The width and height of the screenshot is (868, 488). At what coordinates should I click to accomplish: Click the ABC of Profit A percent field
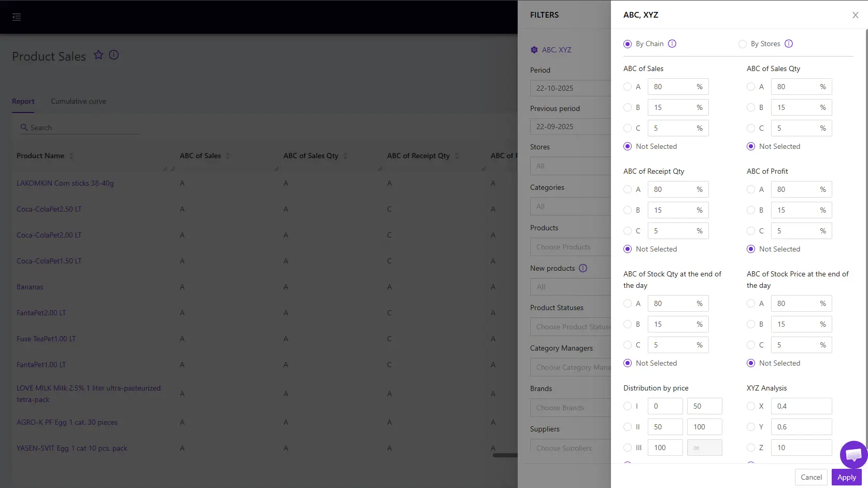(795, 189)
